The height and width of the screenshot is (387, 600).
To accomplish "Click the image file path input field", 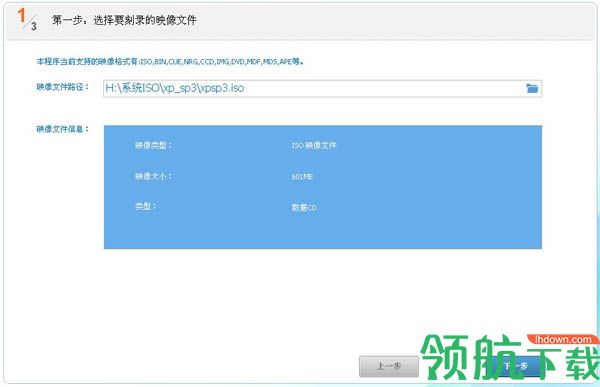I will point(322,88).
